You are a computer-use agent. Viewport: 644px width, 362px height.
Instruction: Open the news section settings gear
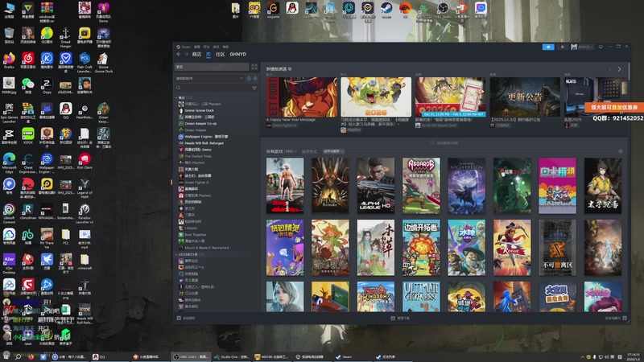coord(290,70)
